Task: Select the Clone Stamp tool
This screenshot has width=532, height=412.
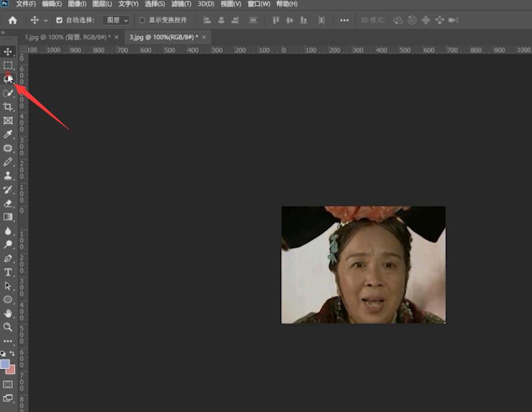Action: 8,176
